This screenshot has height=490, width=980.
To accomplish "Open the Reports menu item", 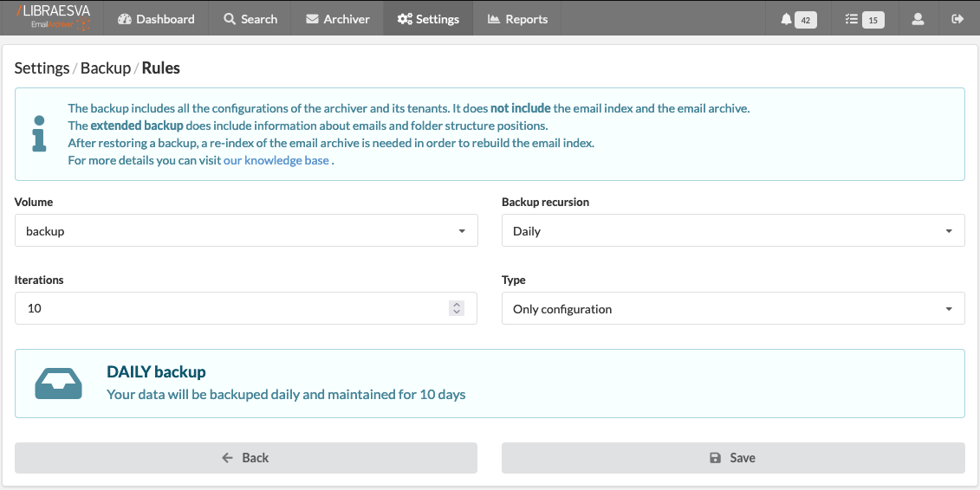I will tap(517, 19).
